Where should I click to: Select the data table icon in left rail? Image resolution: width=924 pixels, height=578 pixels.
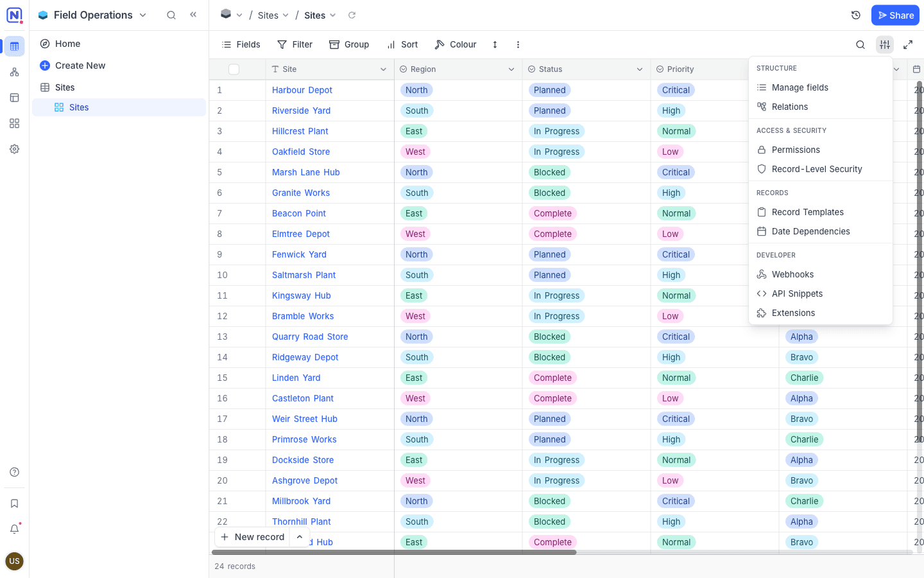[14, 46]
